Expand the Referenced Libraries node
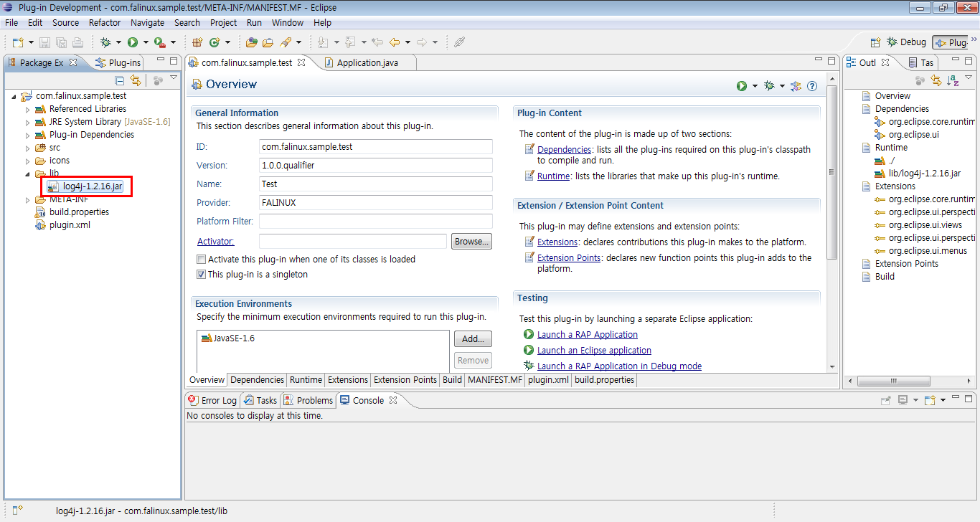980x522 pixels. [x=28, y=109]
